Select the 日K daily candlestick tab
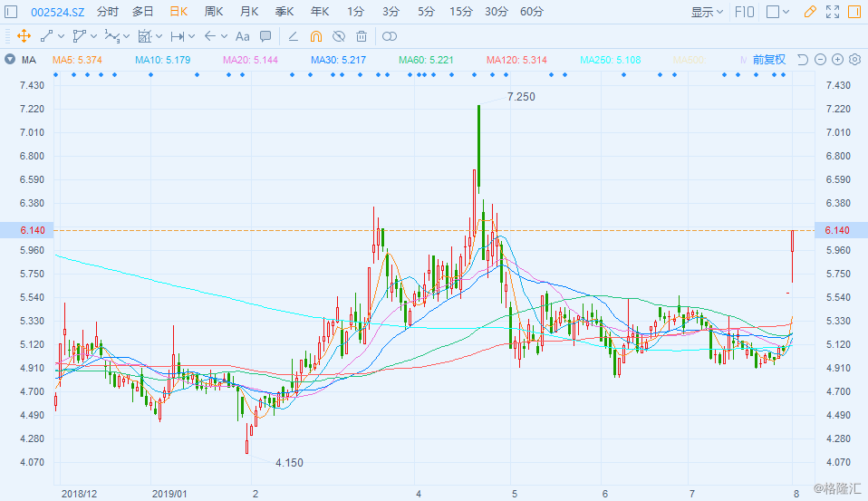Viewport: 868px width, 501px height. click(x=178, y=12)
